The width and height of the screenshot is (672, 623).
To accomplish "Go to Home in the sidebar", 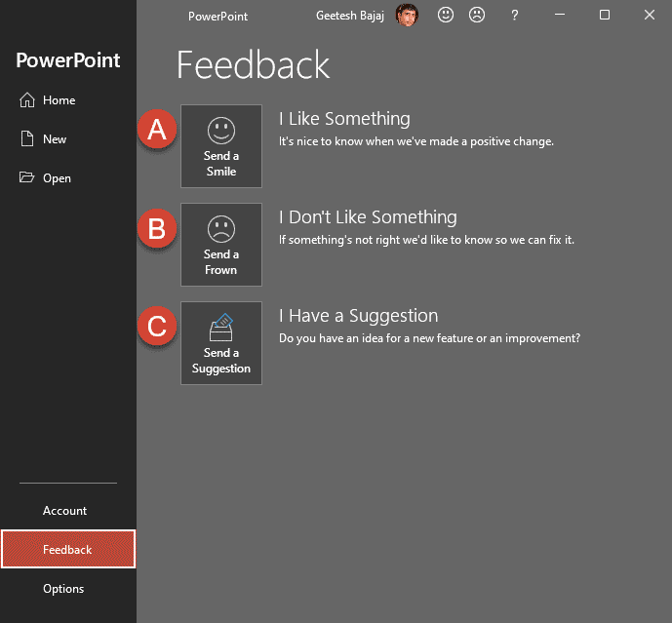I will point(68,100).
